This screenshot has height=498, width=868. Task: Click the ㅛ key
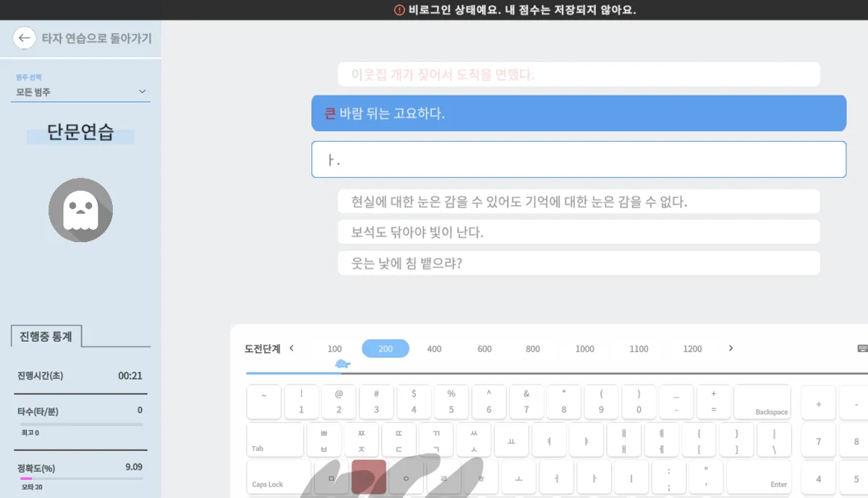pyautogui.click(x=511, y=439)
